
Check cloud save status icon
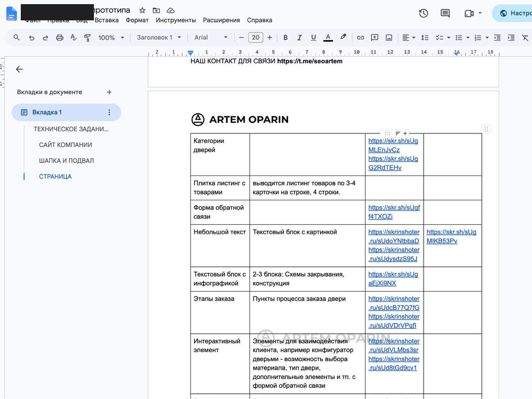click(x=170, y=10)
